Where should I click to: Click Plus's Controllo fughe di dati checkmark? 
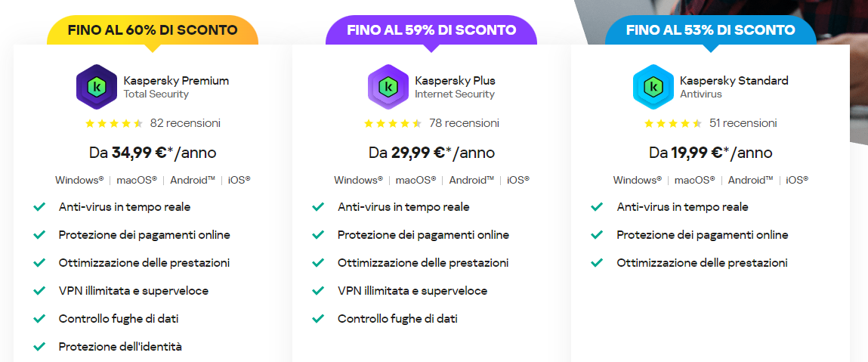pos(318,319)
